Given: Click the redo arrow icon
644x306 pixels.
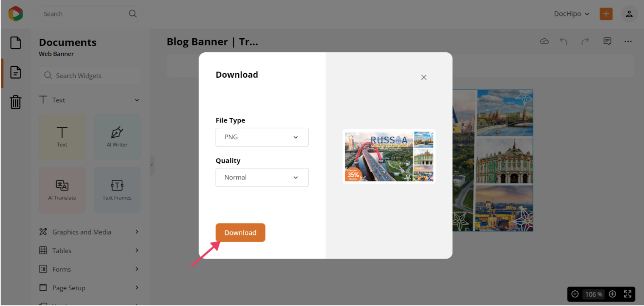Looking at the screenshot, I should pyautogui.click(x=585, y=41).
